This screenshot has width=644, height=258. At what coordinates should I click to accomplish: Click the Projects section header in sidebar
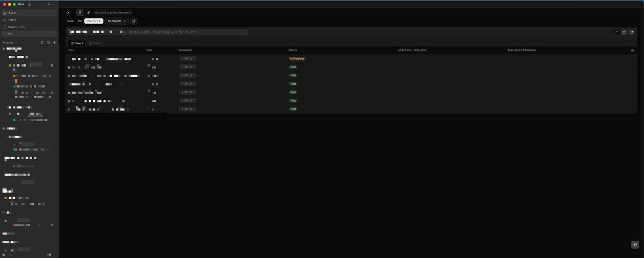pos(9,42)
